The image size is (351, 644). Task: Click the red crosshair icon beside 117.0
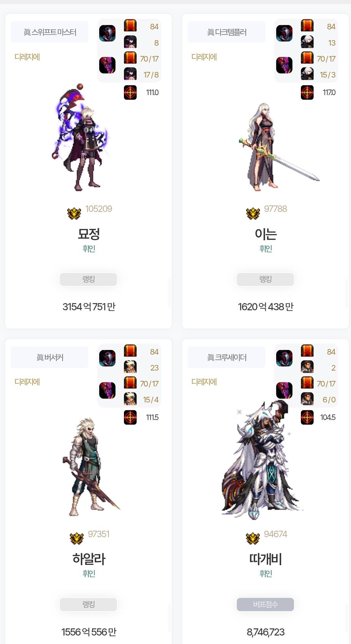click(307, 92)
